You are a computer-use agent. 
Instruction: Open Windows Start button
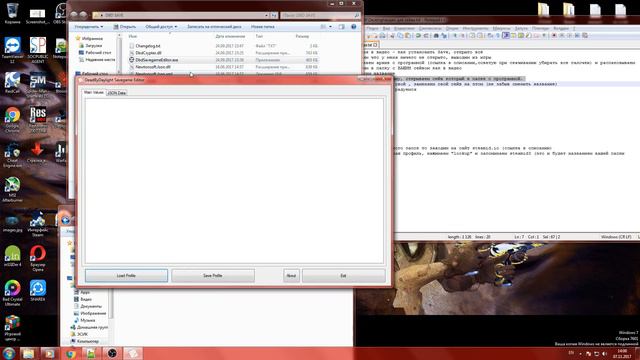click(x=9, y=353)
